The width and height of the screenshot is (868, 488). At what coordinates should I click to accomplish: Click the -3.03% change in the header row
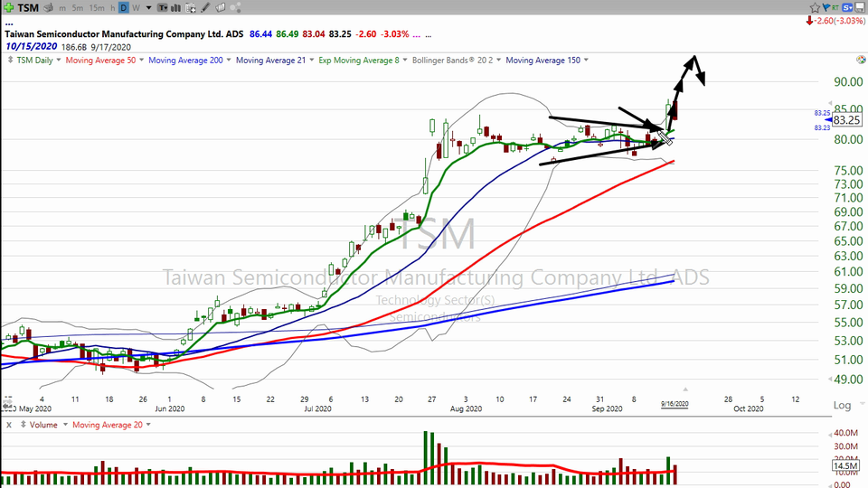(395, 34)
